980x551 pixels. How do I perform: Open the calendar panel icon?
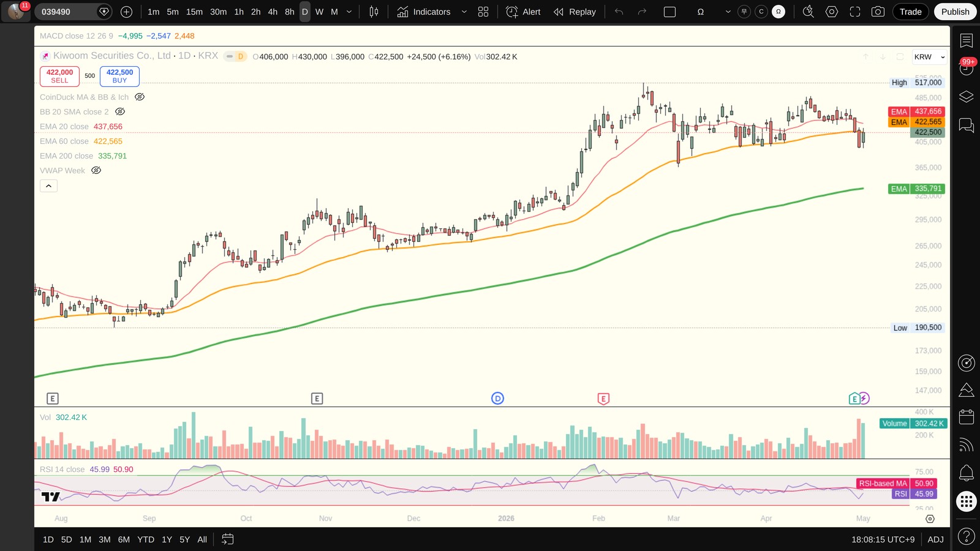coord(967,417)
